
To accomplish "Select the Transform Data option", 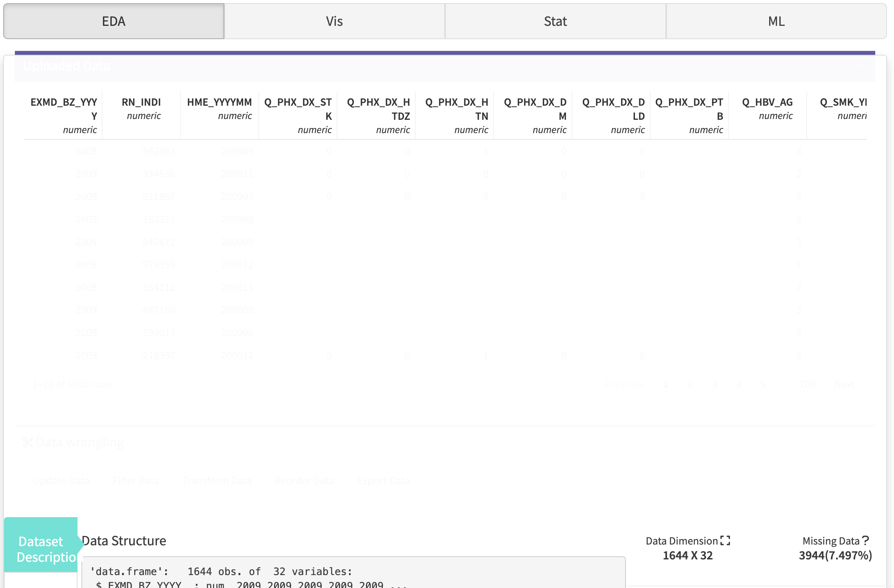I will click(x=216, y=480).
